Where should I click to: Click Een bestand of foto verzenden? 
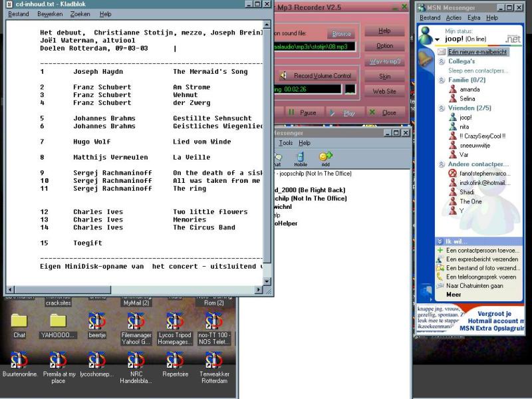point(483,268)
